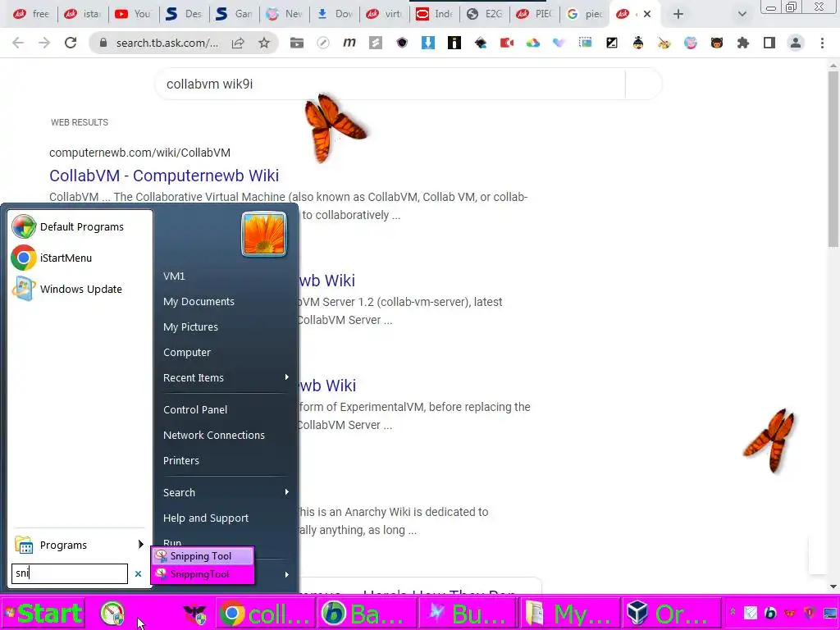Viewport: 840px width, 630px height.
Task: Expand the Programs submenu arrow
Action: coord(140,545)
